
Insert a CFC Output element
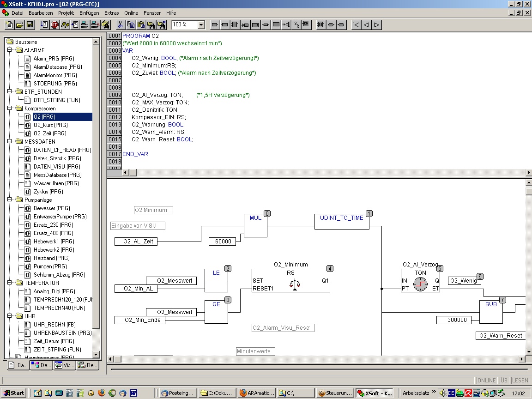pos(224,25)
